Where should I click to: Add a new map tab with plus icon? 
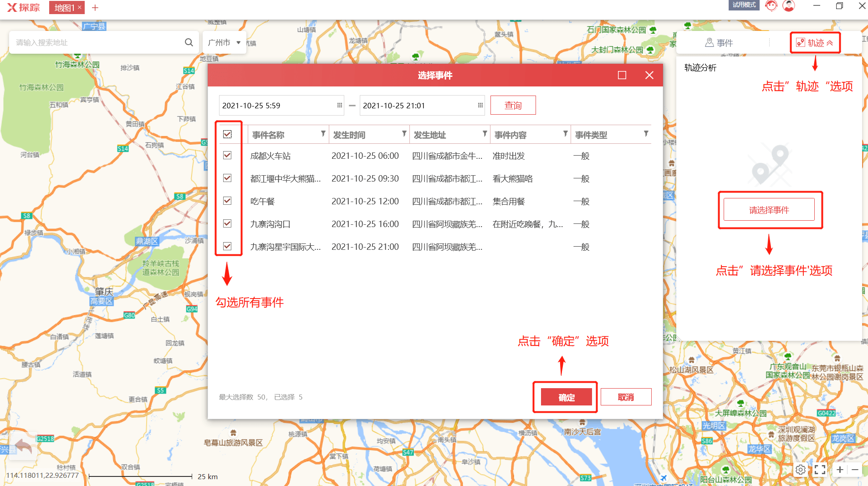point(95,8)
